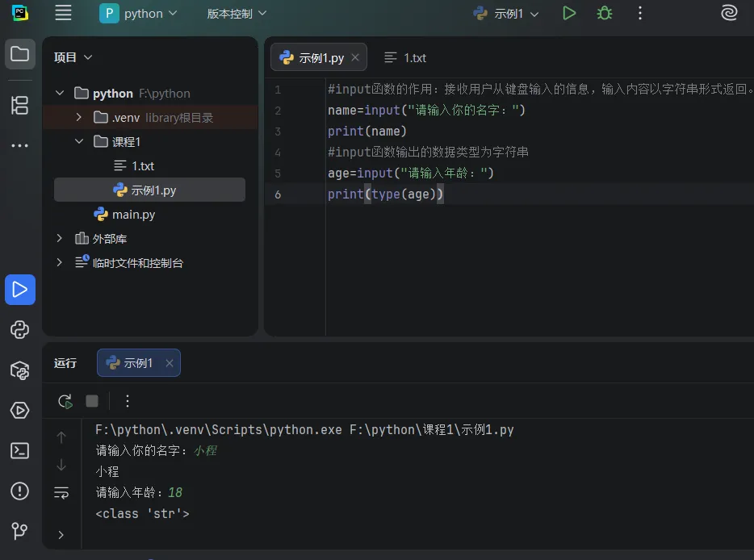Open the Problems tool window
The width and height of the screenshot is (754, 560).
19,491
